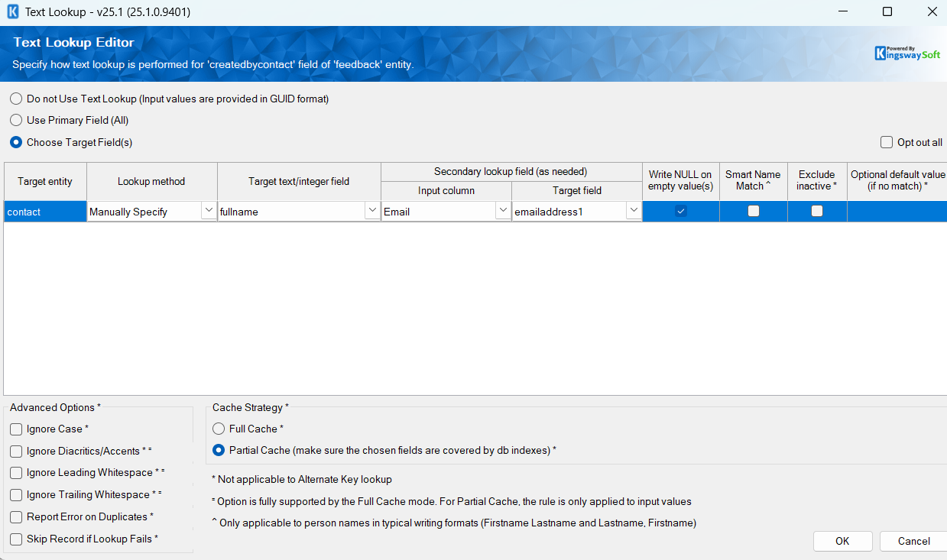
Task: Click the Target entity column header
Action: coord(45,181)
